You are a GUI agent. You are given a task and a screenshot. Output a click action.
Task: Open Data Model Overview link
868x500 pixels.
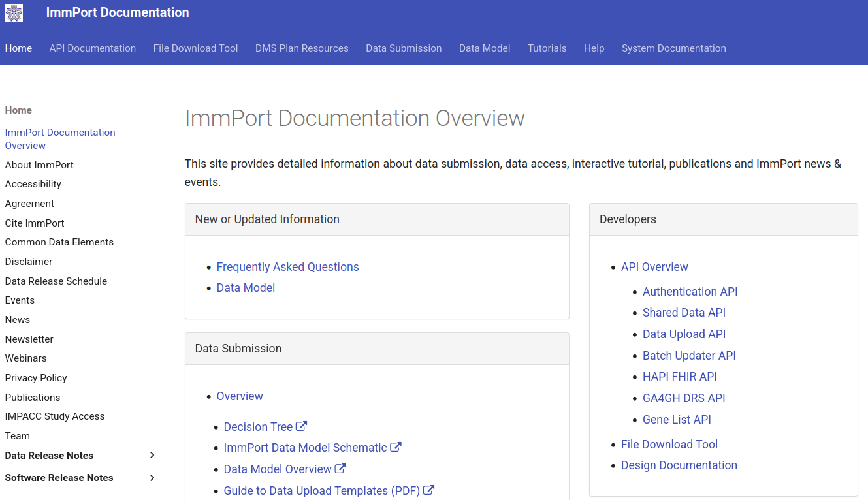pos(278,469)
